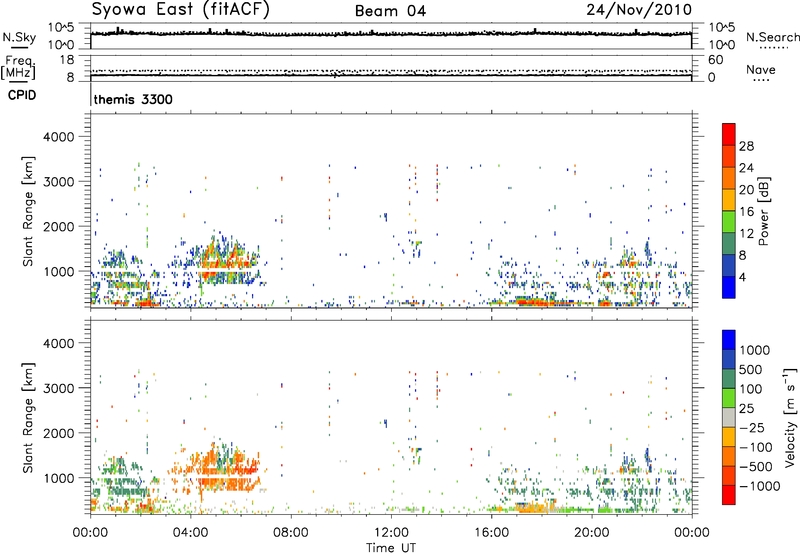Click the 'Time UT' axis label
Viewport: 800px width, 554px height.
391,547
